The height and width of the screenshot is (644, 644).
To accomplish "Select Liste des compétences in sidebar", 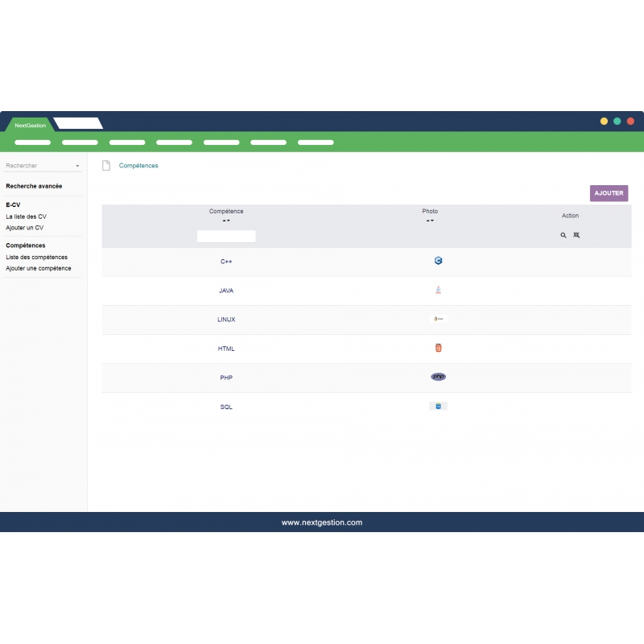I will pyautogui.click(x=36, y=257).
